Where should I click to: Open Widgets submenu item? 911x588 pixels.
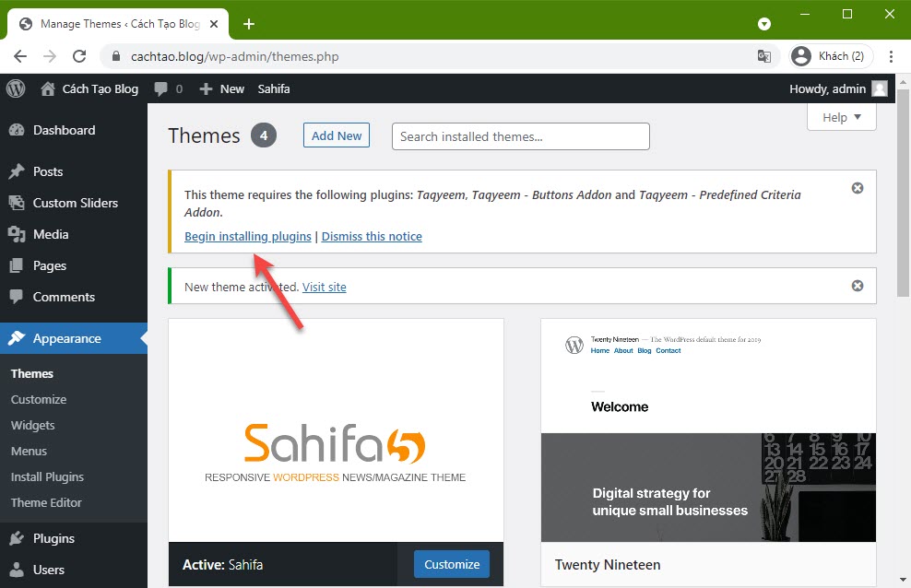point(32,425)
